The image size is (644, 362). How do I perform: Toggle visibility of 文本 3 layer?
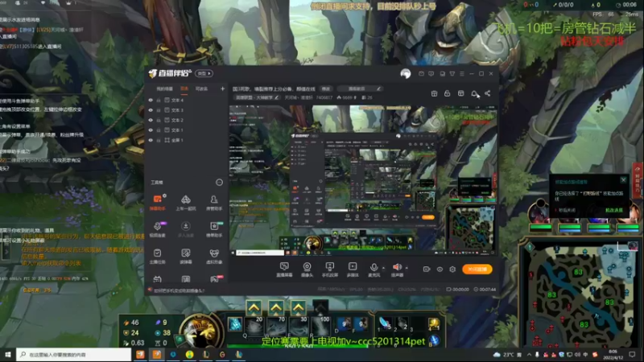click(151, 110)
